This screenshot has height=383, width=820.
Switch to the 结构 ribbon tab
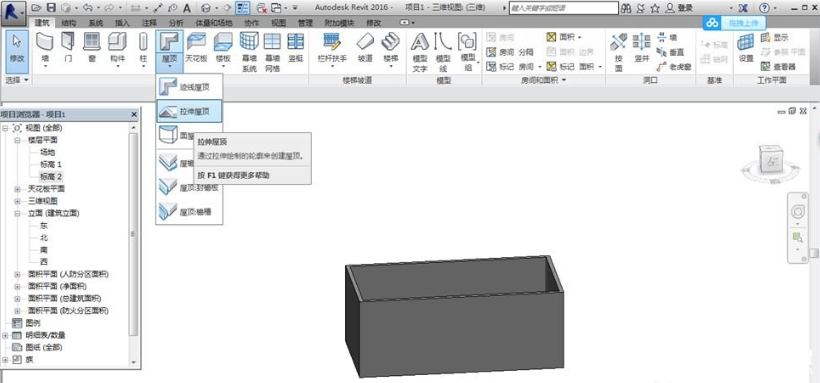point(69,23)
